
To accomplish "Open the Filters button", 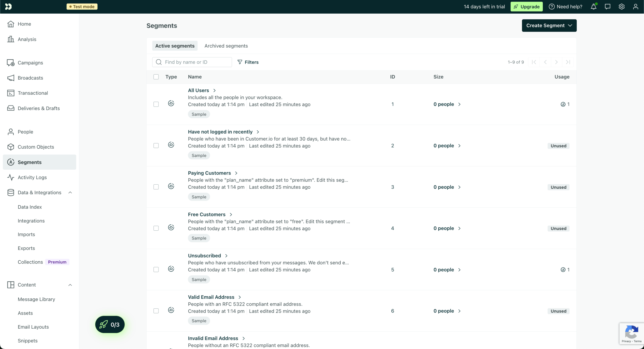I will [x=248, y=62].
